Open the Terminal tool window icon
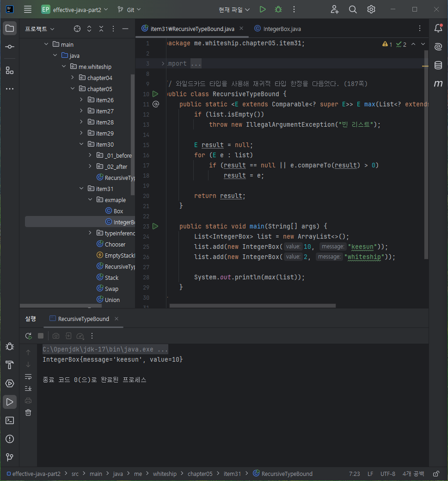Viewport: 448px width, 481px height. (10, 420)
